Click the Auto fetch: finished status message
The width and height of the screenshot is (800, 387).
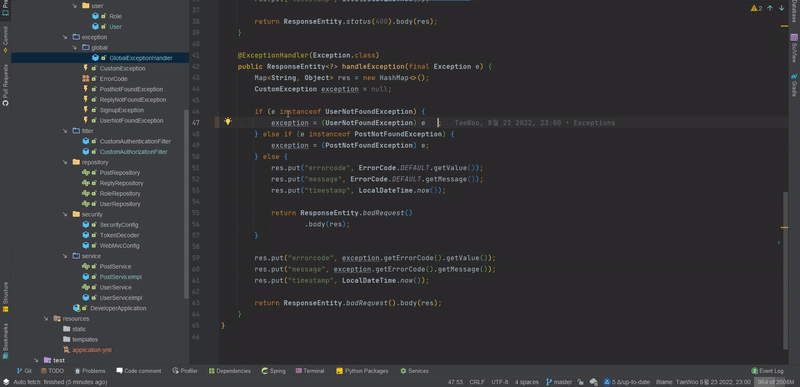pyautogui.click(x=60, y=382)
